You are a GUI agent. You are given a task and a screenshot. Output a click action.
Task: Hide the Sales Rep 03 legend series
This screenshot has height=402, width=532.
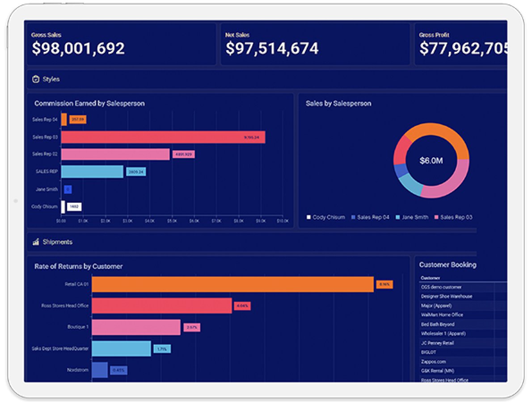[x=452, y=218]
